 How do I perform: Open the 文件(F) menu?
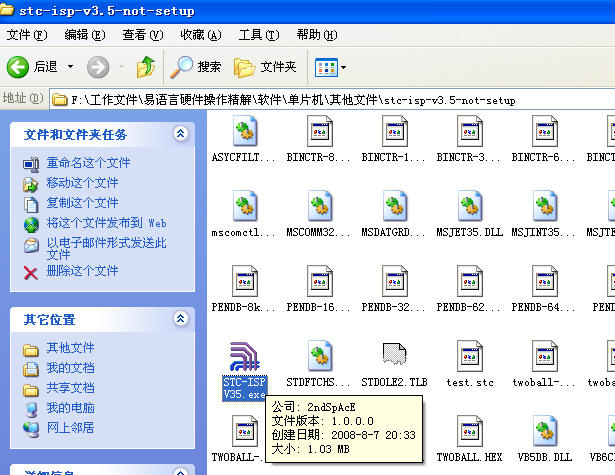27,35
